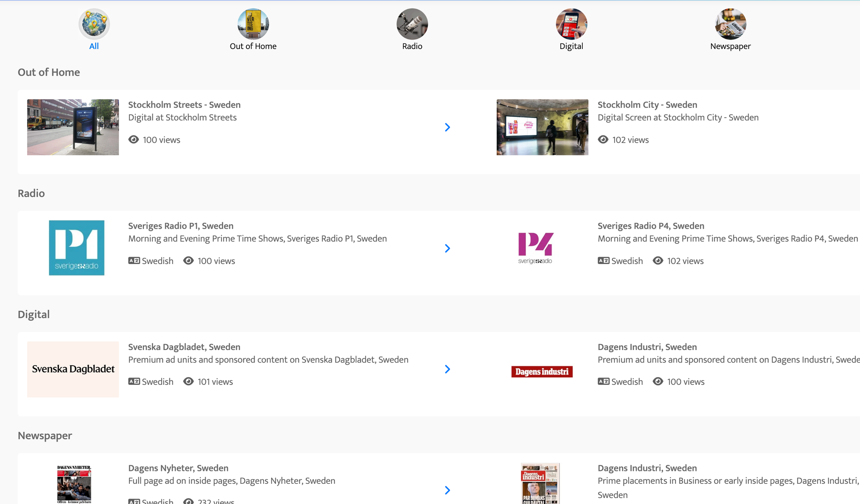Click the Sveriges Radio P4 logo
Screen dimensions: 860x504
click(x=536, y=248)
